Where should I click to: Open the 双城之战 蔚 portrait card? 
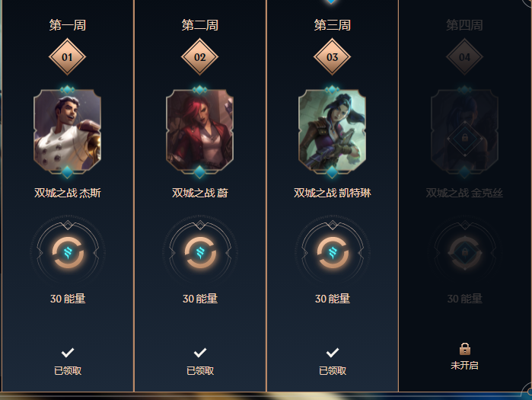coord(199,131)
